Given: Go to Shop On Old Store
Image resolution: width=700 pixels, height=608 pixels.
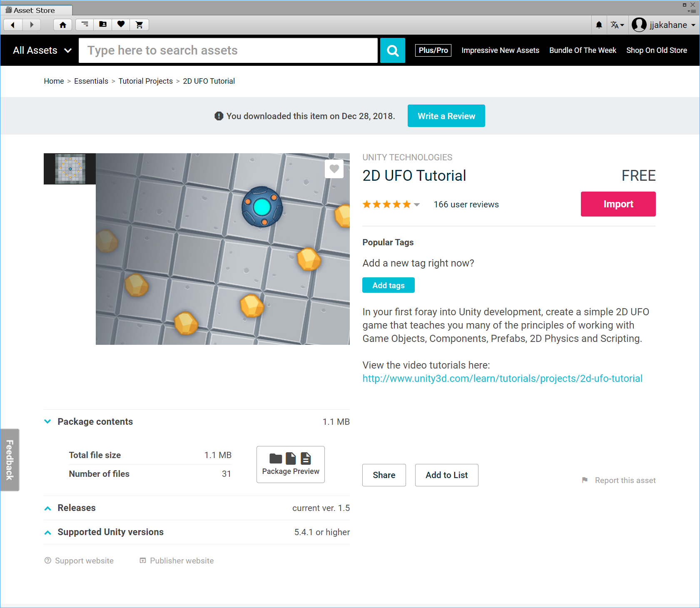Looking at the screenshot, I should (x=657, y=50).
